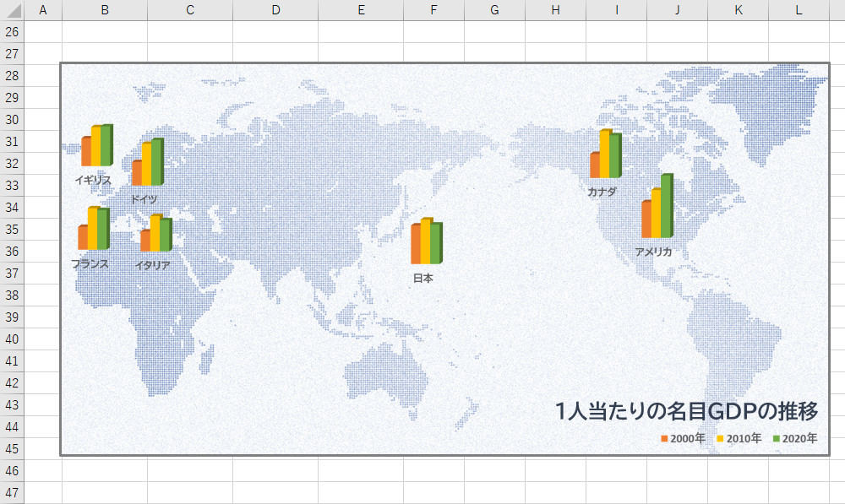845x504 pixels.
Task: Click the orange 2000年 bar for アメリカ
Action: coord(646,219)
